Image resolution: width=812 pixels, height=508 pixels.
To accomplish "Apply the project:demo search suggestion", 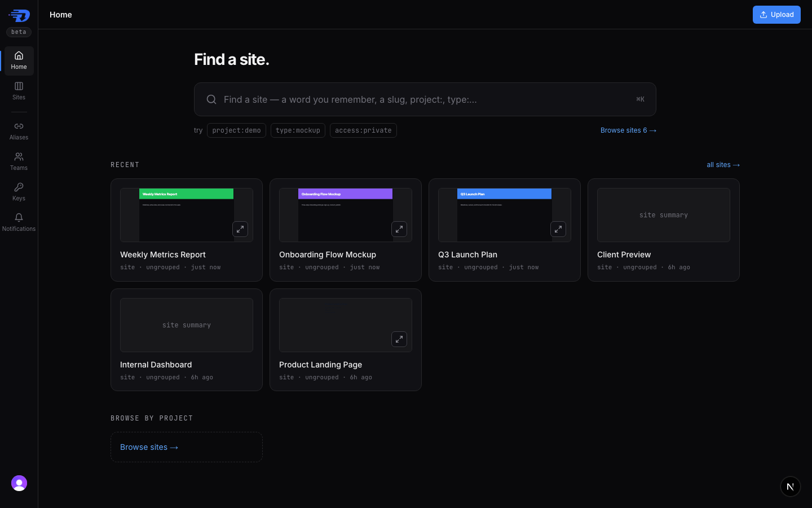I will 236,130.
